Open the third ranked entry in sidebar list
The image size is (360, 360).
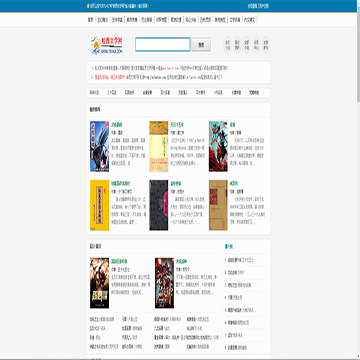[239, 285]
